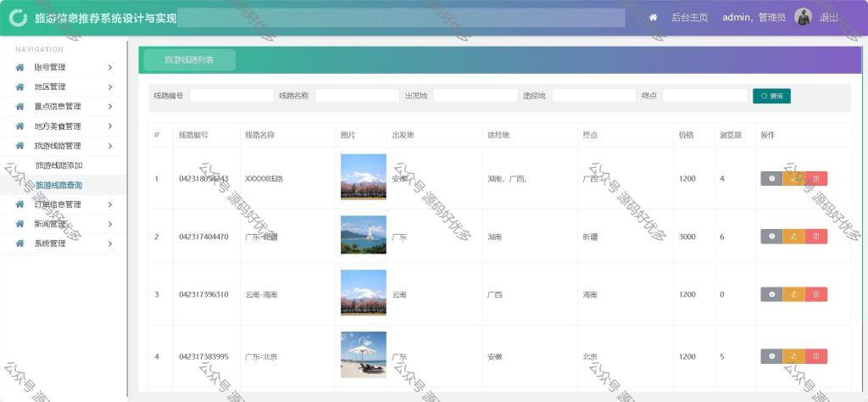Image resolution: width=868 pixels, height=402 pixels.
Task: Click the 3000 price cell
Action: pos(687,237)
